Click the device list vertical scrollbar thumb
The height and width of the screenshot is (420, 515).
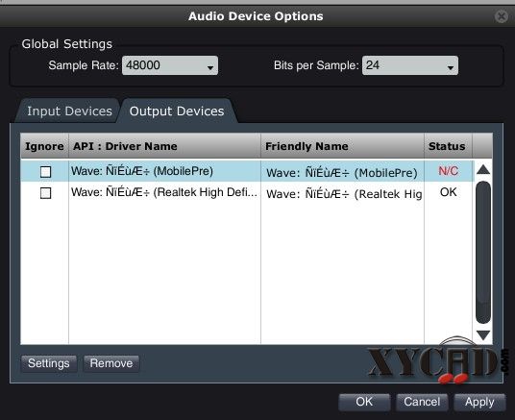click(x=483, y=252)
